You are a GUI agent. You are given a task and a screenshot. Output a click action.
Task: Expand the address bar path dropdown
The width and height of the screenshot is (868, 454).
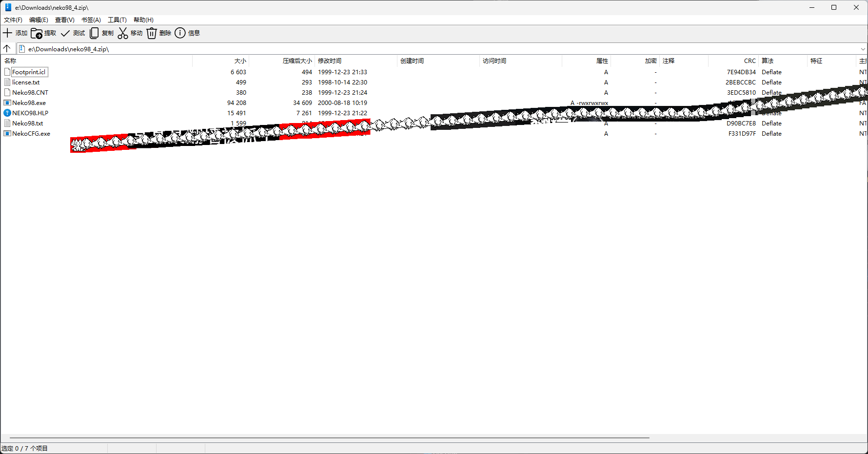coord(863,49)
